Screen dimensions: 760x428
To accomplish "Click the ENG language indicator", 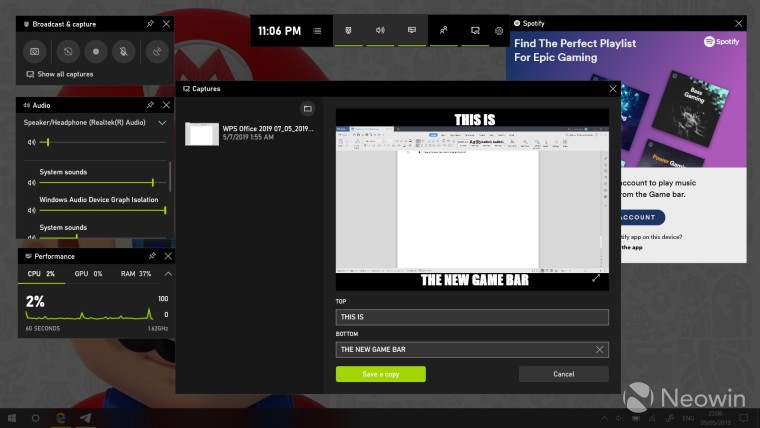I will [x=688, y=418].
